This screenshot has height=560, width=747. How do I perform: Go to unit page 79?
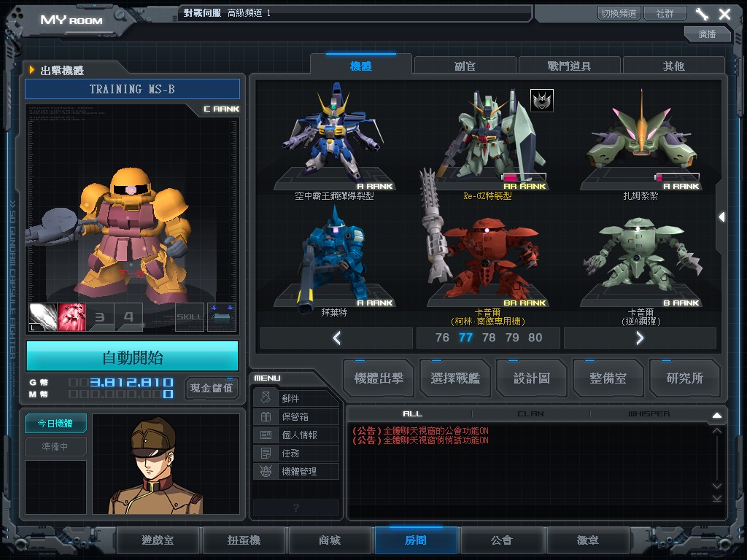511,338
